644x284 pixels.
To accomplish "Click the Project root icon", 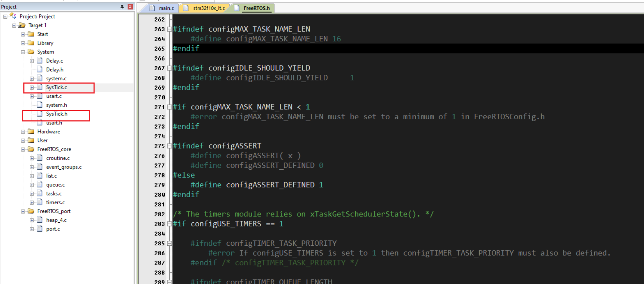I will (13, 16).
